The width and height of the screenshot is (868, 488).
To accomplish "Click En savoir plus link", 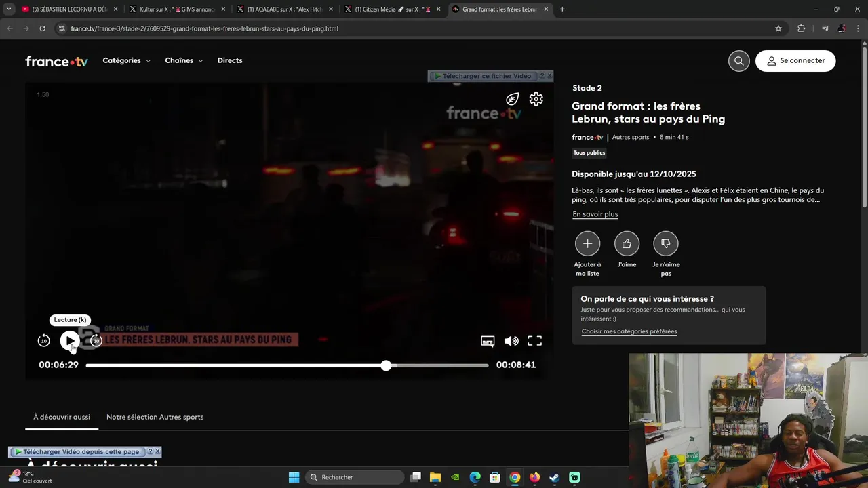I will coord(595,214).
